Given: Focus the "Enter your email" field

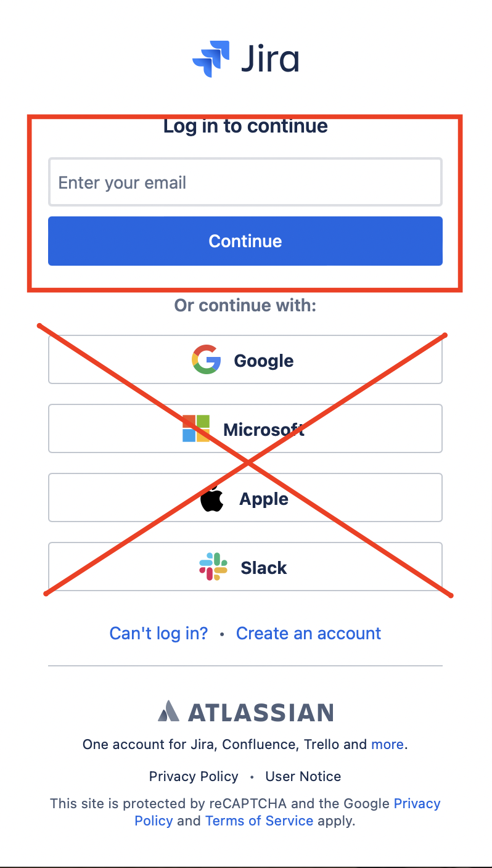Looking at the screenshot, I should (245, 182).
